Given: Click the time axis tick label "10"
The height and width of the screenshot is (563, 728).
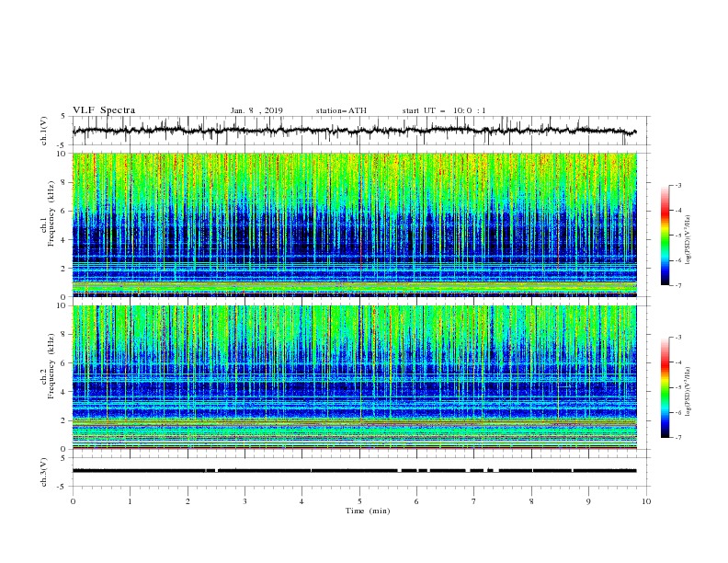Looking at the screenshot, I should (646, 501).
